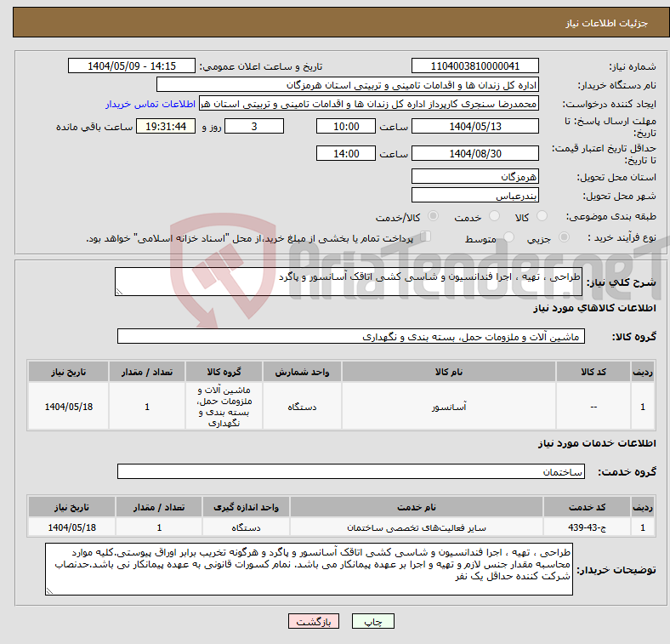The width and height of the screenshot is (670, 644).
Task: Click the response deadline date 1404/05/13
Action: tap(474, 126)
